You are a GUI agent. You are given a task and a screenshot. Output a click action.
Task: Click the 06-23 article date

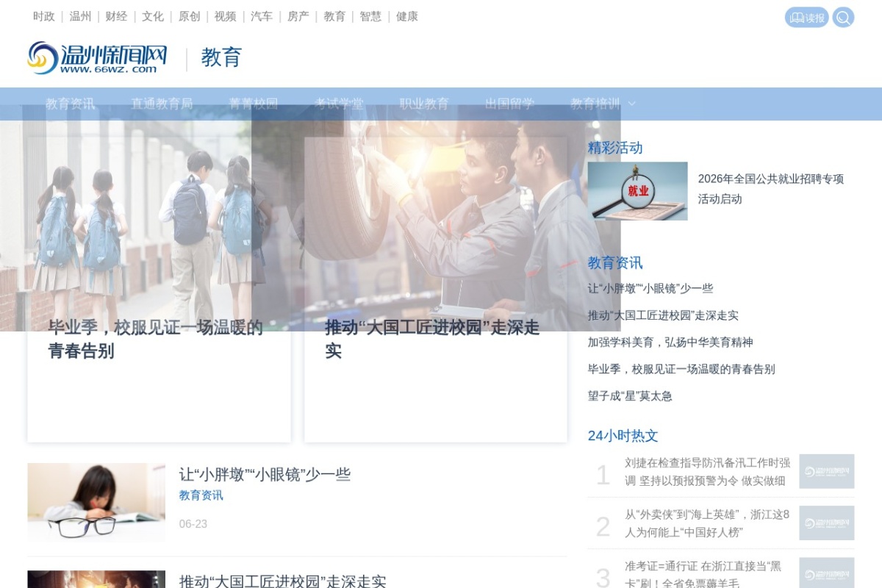(x=193, y=524)
